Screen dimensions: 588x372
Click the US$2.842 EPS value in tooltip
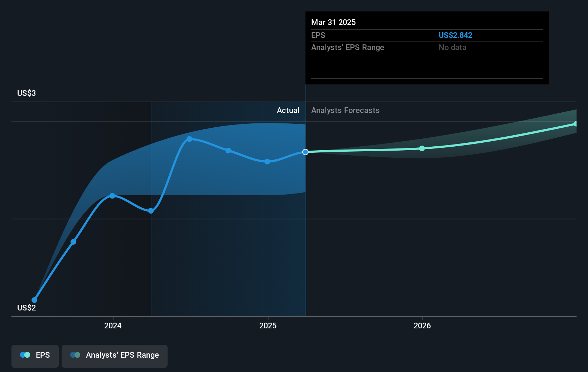pos(456,35)
